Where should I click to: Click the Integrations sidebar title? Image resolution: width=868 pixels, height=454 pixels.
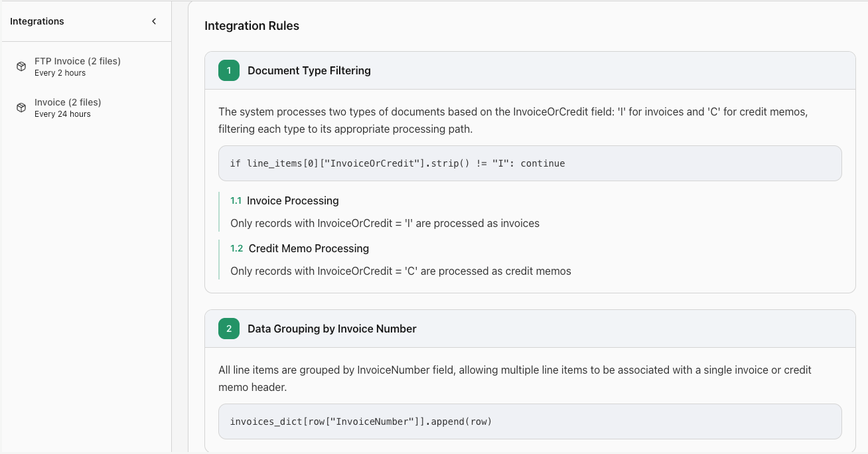coord(37,21)
